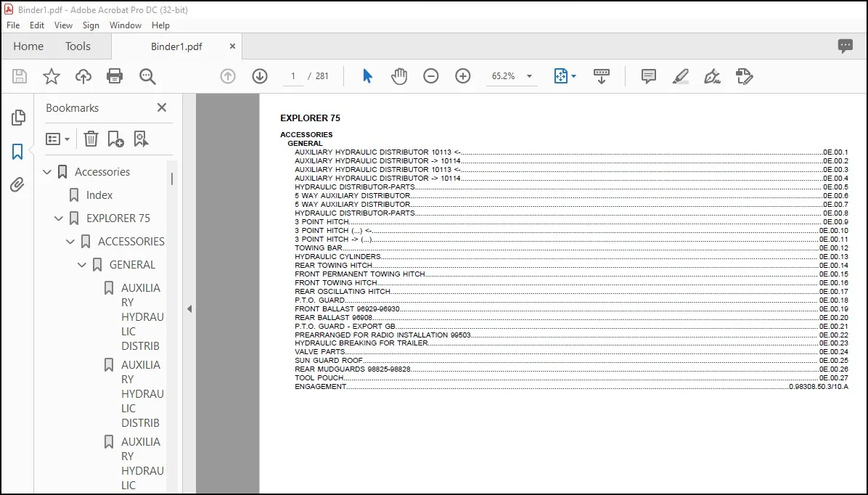The height and width of the screenshot is (495, 868).
Task: Open the bookmark Options menu
Action: pyautogui.click(x=57, y=139)
